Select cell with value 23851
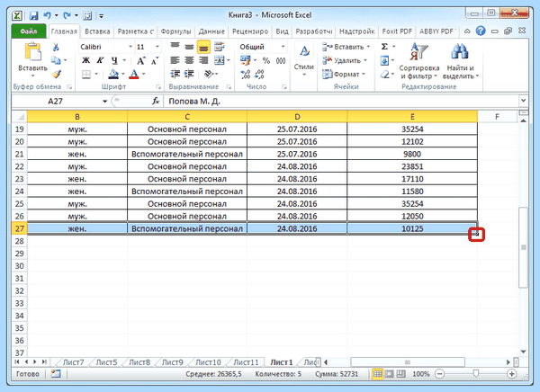The width and height of the screenshot is (540, 392). (x=412, y=166)
